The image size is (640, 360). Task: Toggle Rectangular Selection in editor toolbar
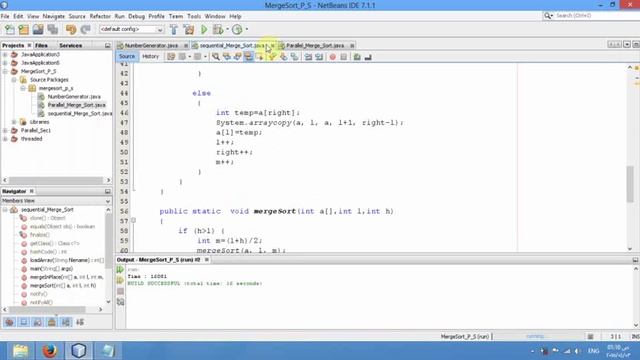pyautogui.click(x=259, y=57)
